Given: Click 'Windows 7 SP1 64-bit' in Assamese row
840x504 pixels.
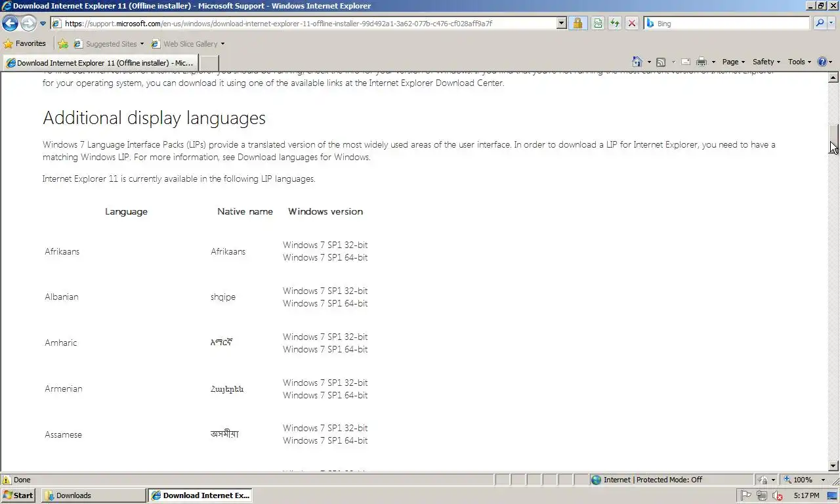Looking at the screenshot, I should 325,440.
